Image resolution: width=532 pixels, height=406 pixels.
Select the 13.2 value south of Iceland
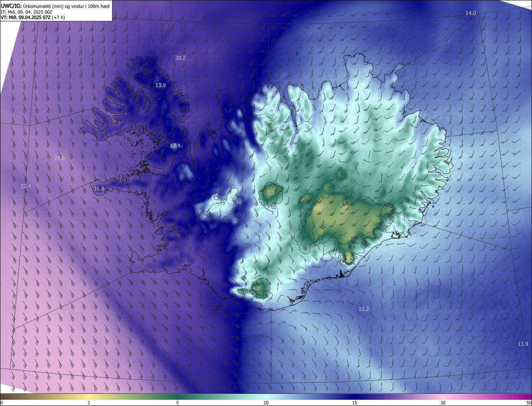(364, 309)
